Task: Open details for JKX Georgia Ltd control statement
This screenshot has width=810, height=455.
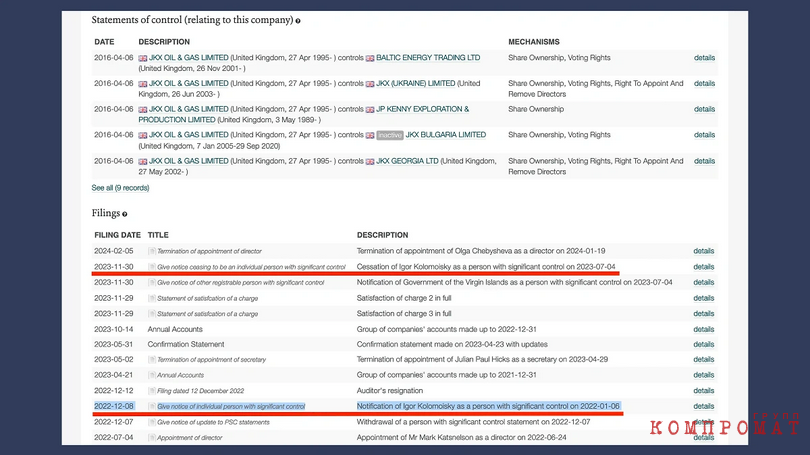Action: 704,161
